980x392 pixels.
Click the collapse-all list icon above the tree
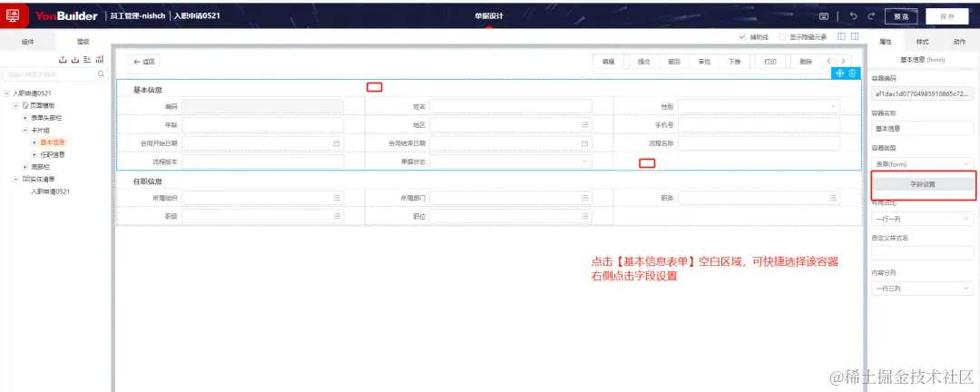(87, 59)
